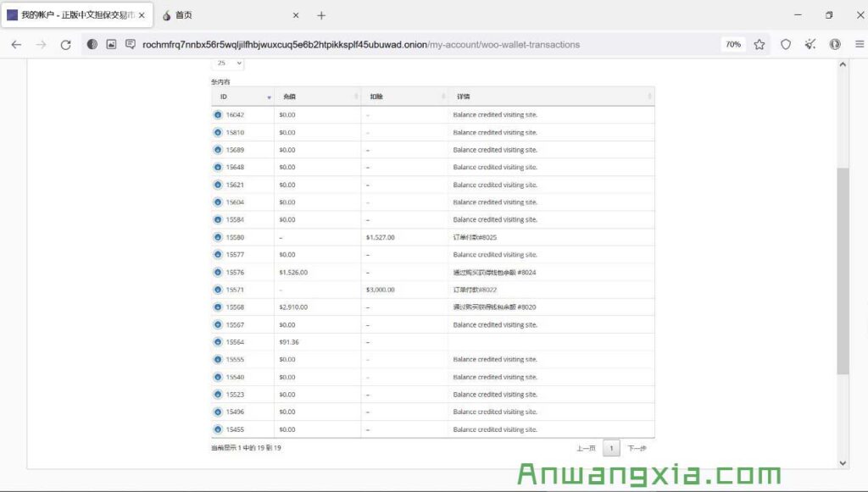Click the 70% zoom level indicator

coord(733,45)
